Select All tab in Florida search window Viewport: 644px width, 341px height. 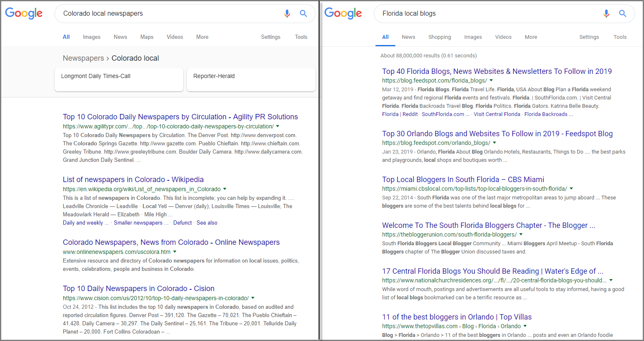(x=385, y=37)
